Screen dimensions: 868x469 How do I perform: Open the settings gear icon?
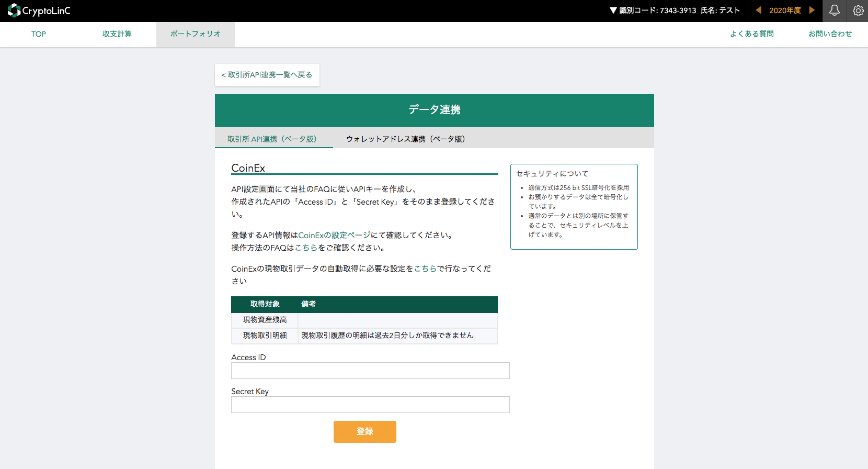858,10
